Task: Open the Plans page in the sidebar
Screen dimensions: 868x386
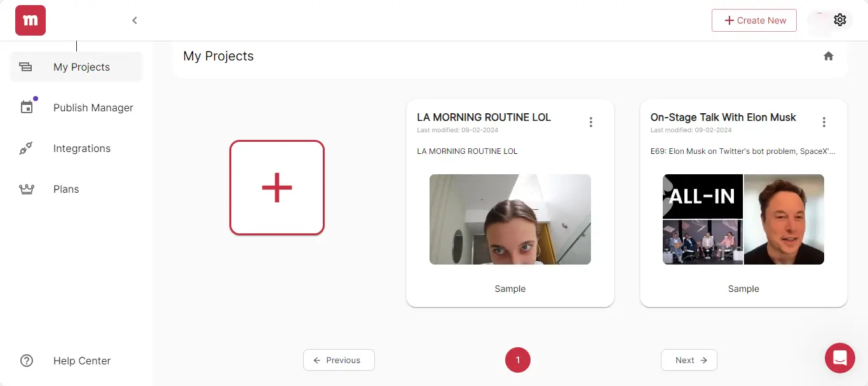Action: [76, 189]
